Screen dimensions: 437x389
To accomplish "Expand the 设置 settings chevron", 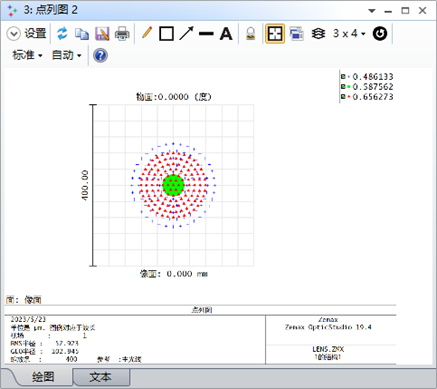I will click(14, 34).
